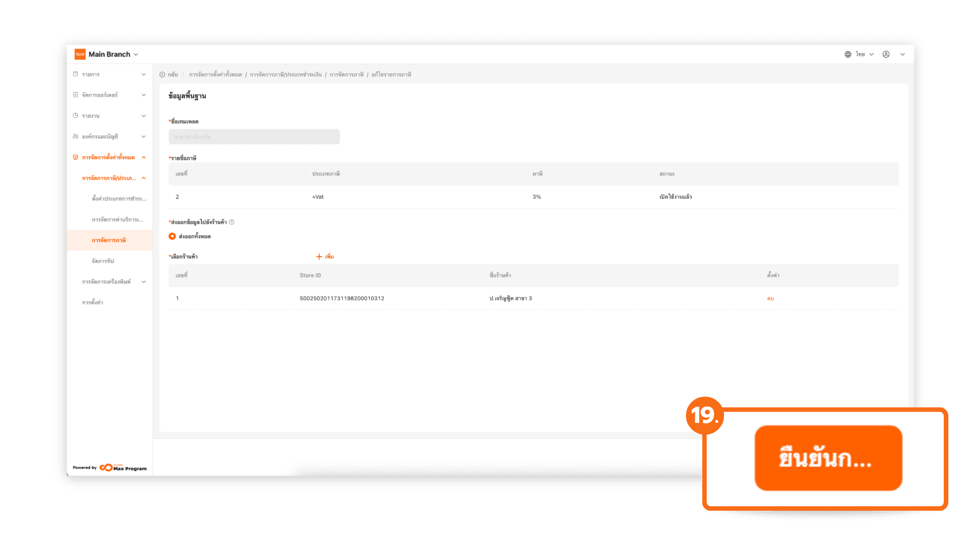Viewport: 980px width, 551px height.
Task: Open the user account profile icon
Action: [x=886, y=54]
